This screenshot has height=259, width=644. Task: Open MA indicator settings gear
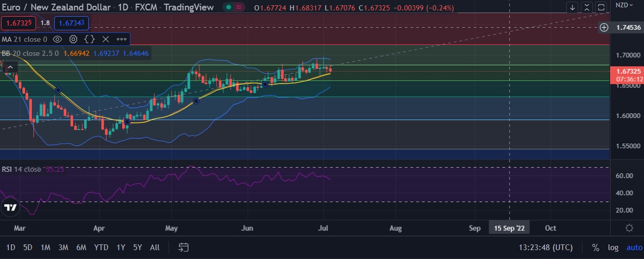point(74,39)
